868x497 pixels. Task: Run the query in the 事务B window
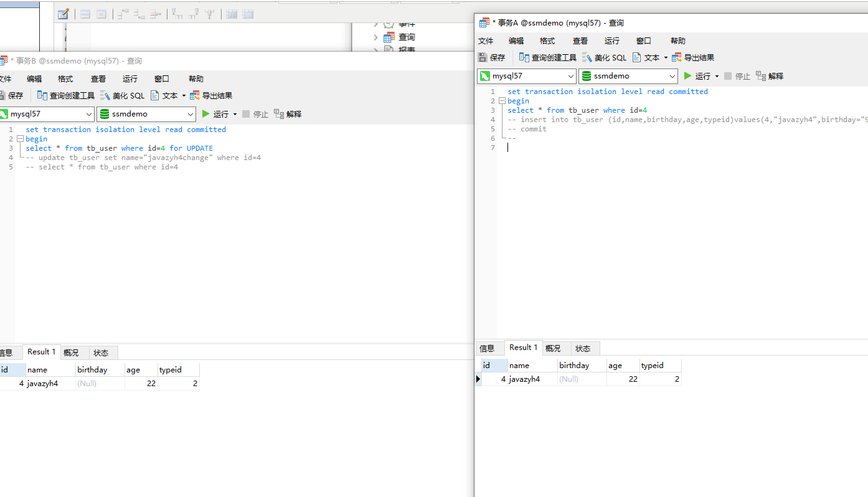pos(215,114)
